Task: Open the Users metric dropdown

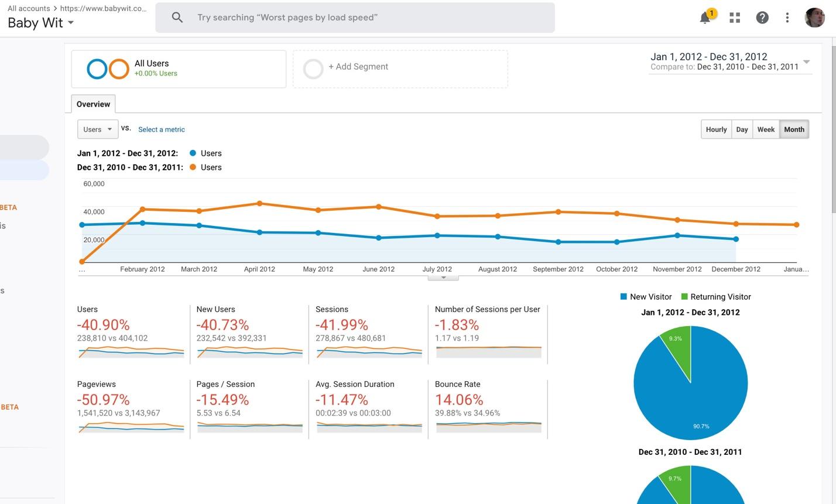Action: 98,129
